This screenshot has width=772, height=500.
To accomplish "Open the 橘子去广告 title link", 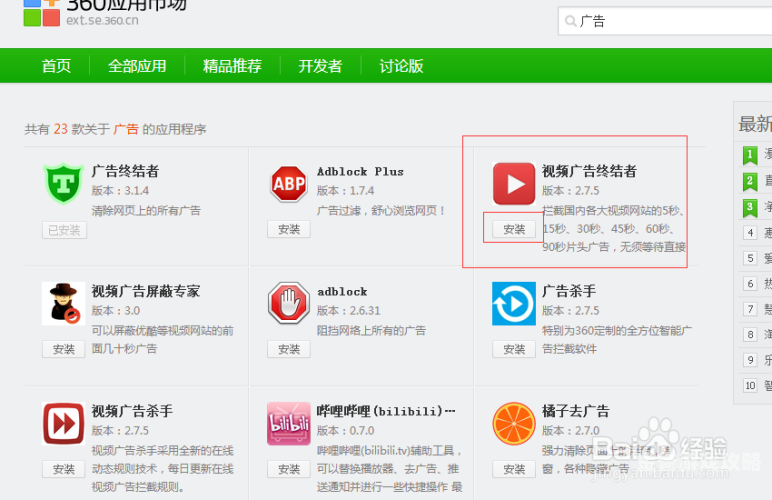I will pos(576,411).
